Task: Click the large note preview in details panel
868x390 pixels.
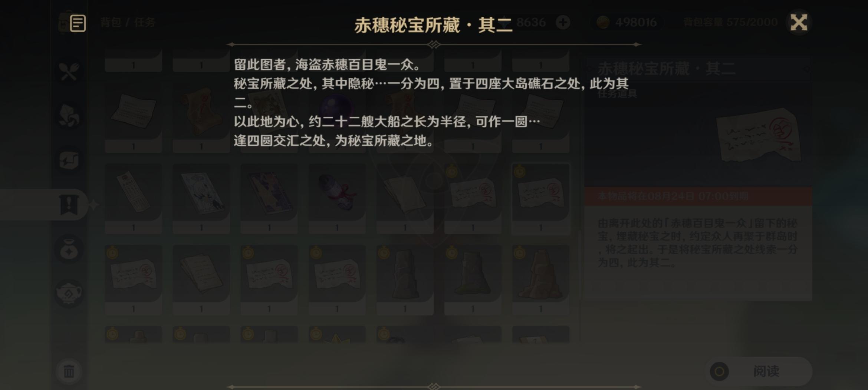Action: tap(759, 135)
